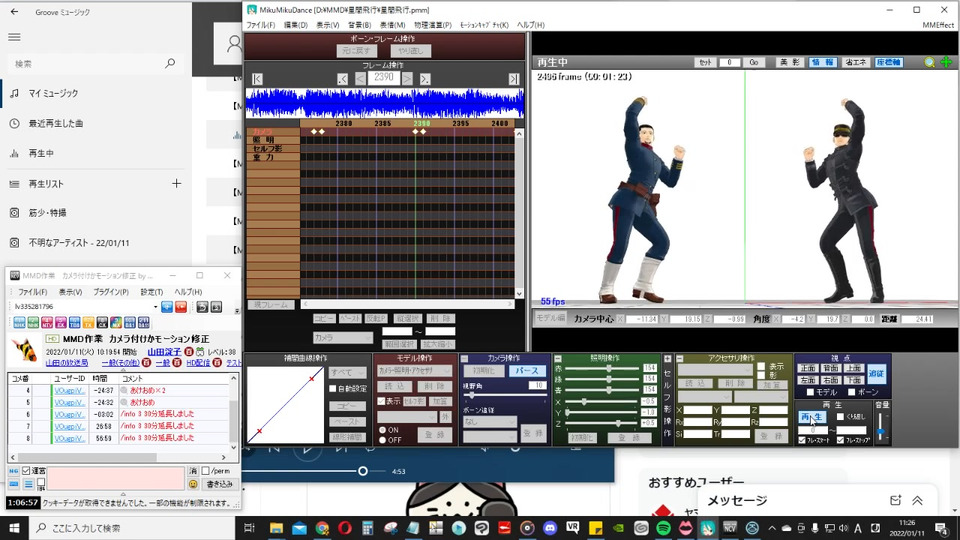This screenshot has width=960, height=540.
Task: Click the green move cross icon in viewport
Action: coord(947,62)
